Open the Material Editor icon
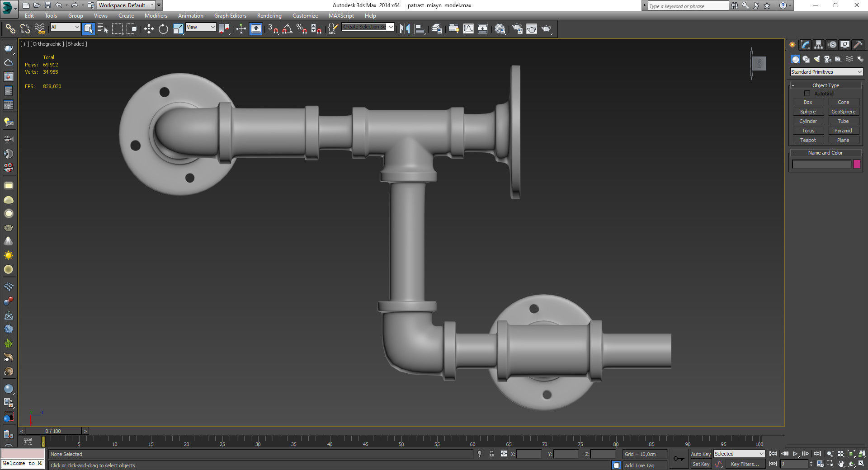Viewport: 868px width, 470px height. (500, 29)
